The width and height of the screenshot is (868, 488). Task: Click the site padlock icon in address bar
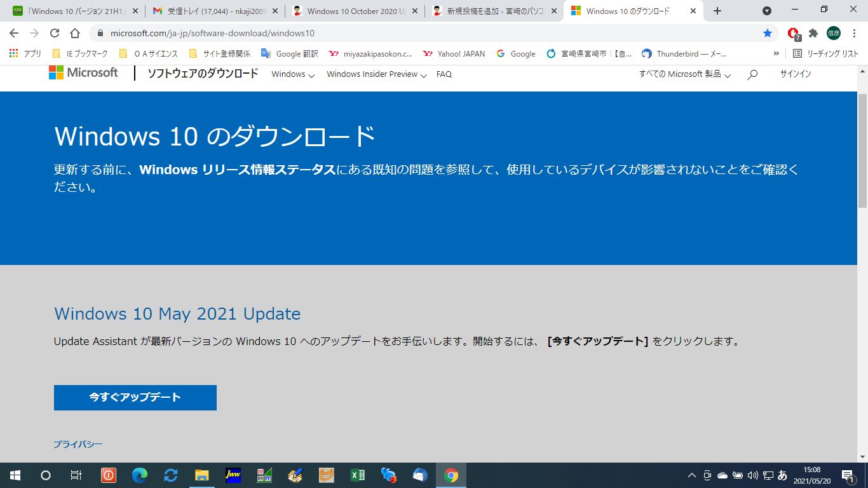100,33
